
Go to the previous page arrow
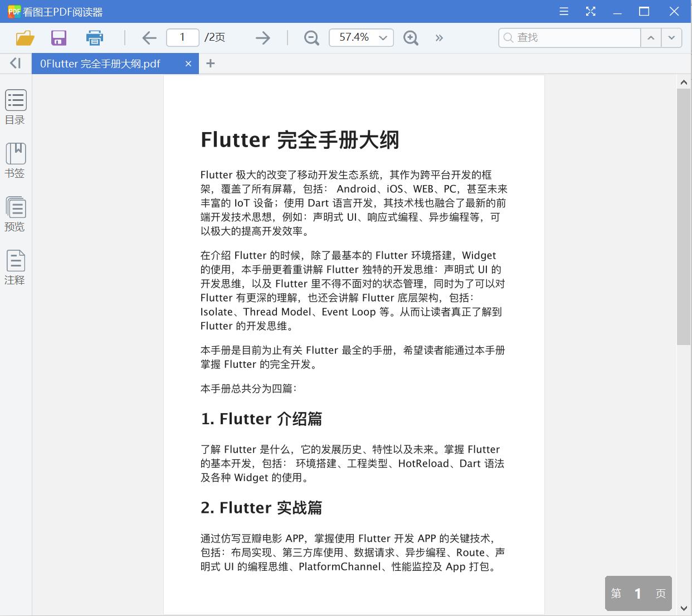tap(149, 38)
